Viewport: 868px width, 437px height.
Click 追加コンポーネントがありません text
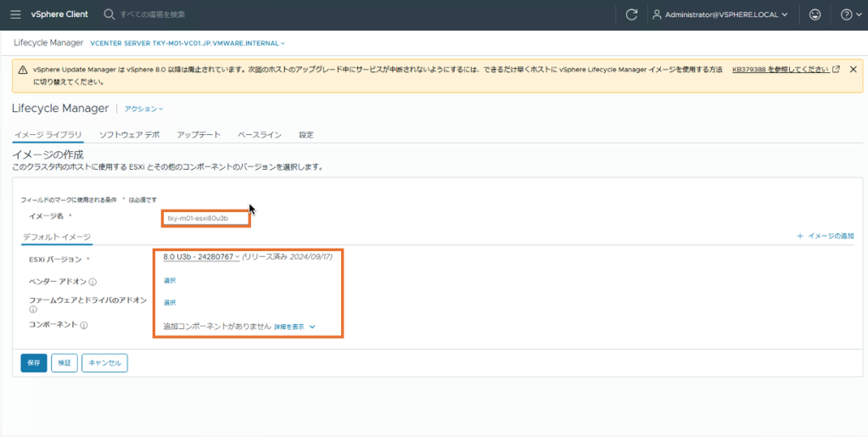[217, 327]
